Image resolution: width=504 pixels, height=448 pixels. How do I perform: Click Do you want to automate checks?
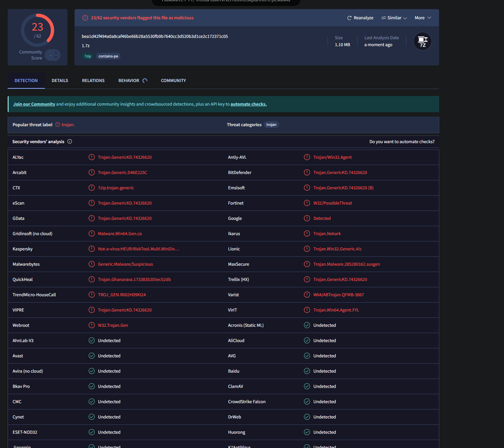pos(402,142)
